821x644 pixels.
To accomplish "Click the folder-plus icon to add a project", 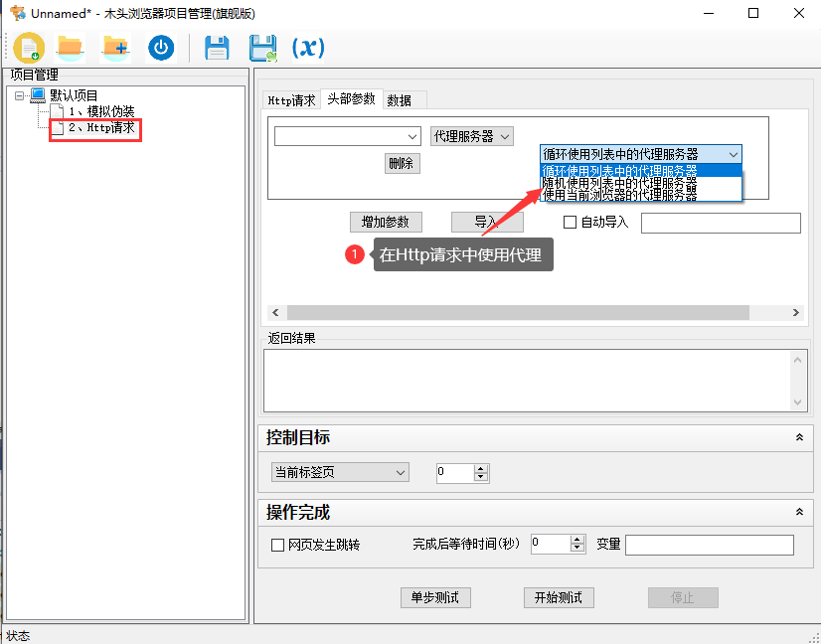I will click(112, 47).
